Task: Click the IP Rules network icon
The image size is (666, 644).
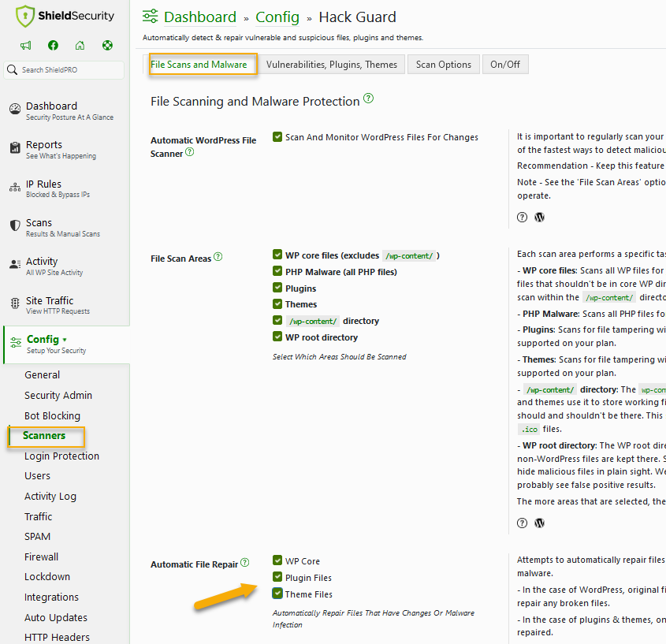Action: click(x=15, y=187)
